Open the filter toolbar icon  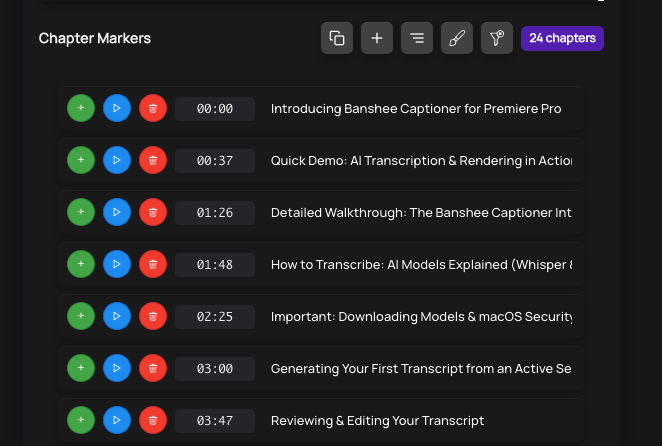[x=497, y=38]
